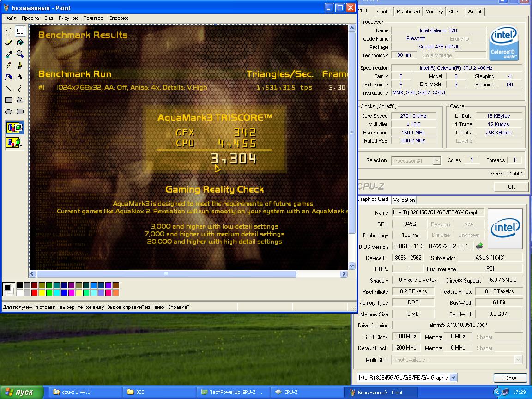The height and width of the screenshot is (399, 532).
Task: Click the Intel vendor logo in GPU-Z
Action: 505,228
